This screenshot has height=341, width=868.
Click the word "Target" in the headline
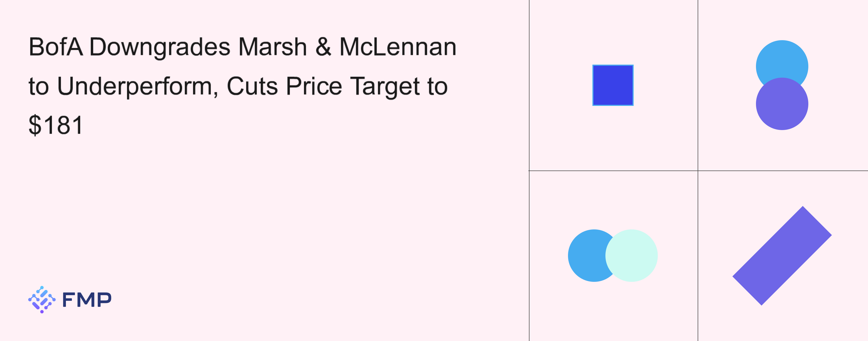(384, 86)
